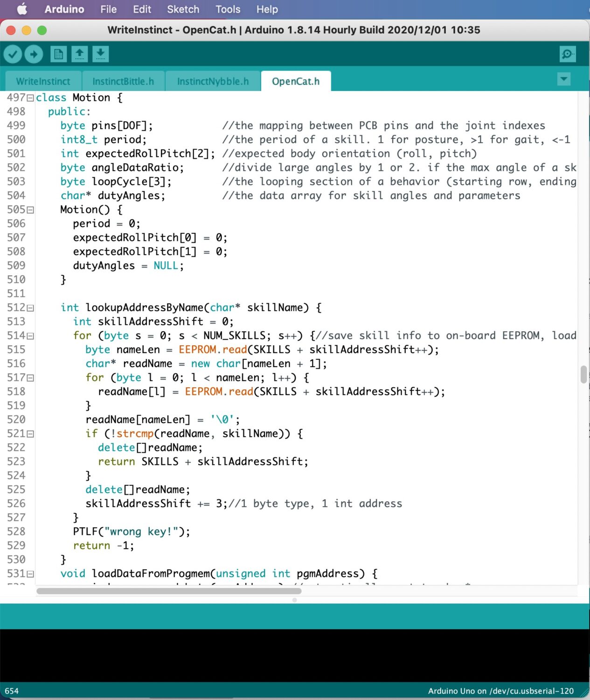Create a new sketch with New icon

coord(59,55)
